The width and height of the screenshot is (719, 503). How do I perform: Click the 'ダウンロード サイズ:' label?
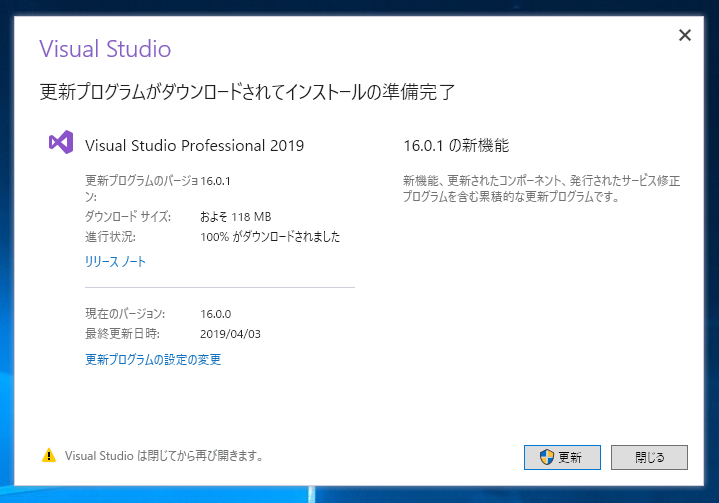click(128, 217)
